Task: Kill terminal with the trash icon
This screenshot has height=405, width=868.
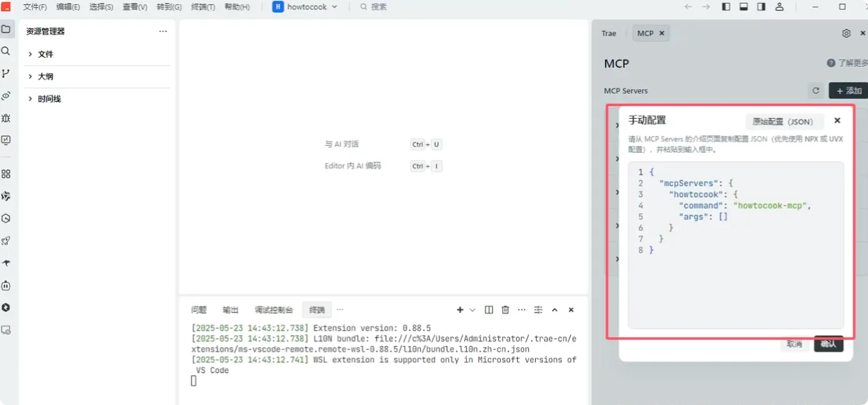Action: click(x=505, y=310)
